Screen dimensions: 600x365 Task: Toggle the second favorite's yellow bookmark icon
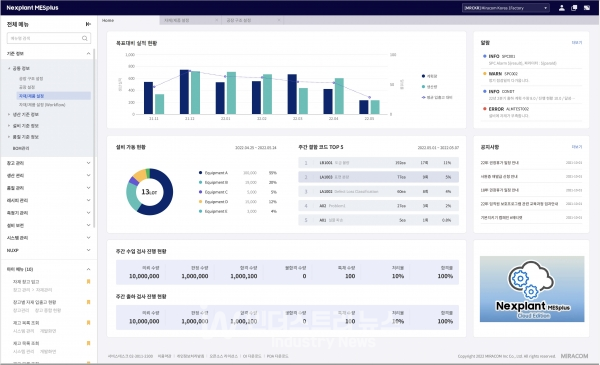[88, 302]
